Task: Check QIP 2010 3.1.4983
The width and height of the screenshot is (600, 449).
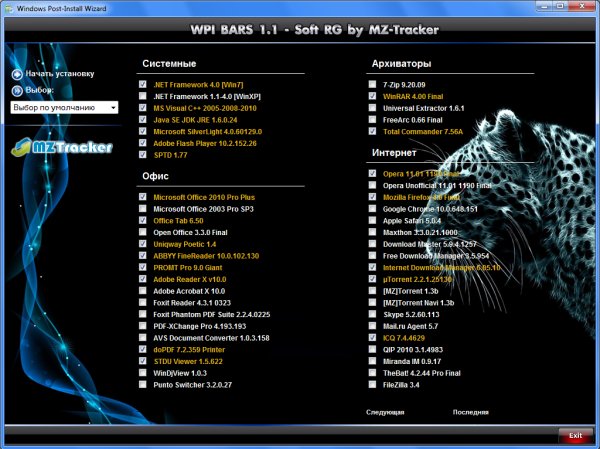Action: click(x=372, y=349)
